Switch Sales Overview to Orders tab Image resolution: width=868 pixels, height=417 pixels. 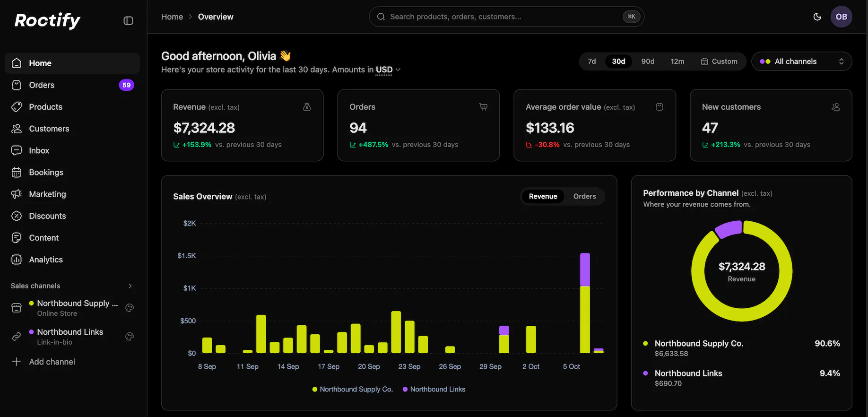click(x=584, y=196)
